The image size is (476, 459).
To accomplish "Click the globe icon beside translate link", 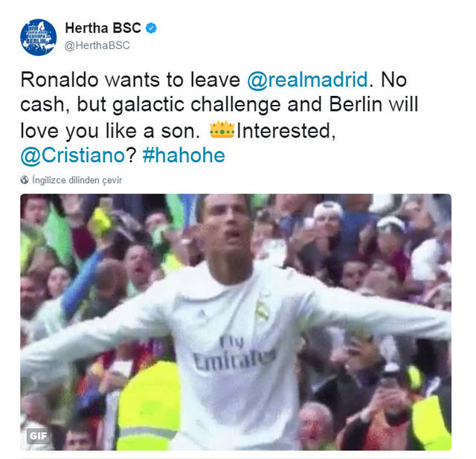I will tap(25, 180).
